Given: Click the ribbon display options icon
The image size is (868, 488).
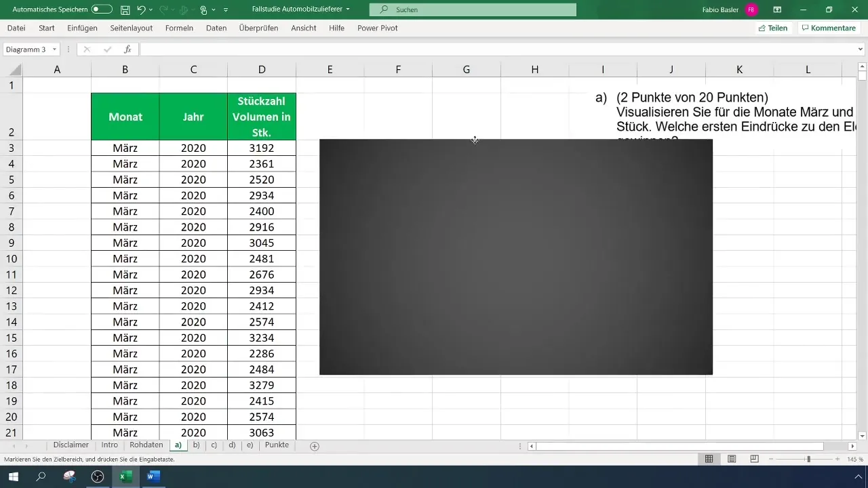Looking at the screenshot, I should [x=777, y=9].
